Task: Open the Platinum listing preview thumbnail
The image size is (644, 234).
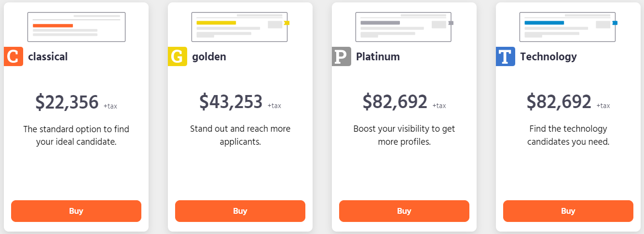Action: (404, 27)
